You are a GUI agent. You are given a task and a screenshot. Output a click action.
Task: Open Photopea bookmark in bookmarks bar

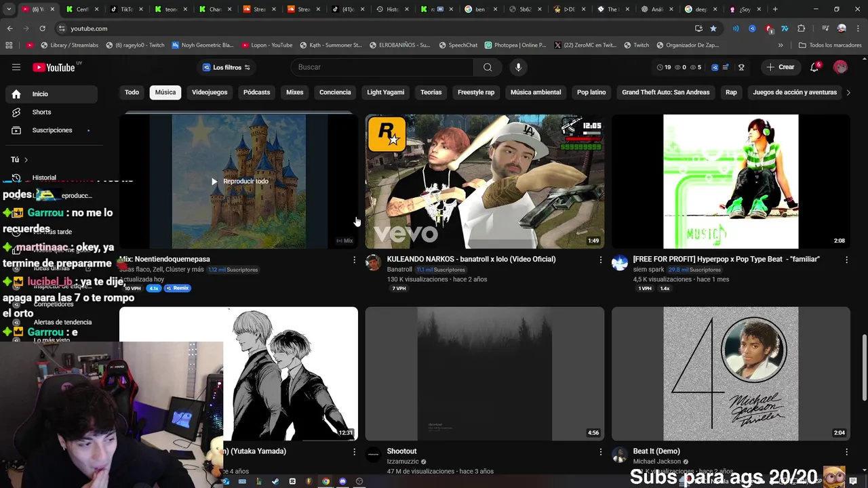coord(515,45)
